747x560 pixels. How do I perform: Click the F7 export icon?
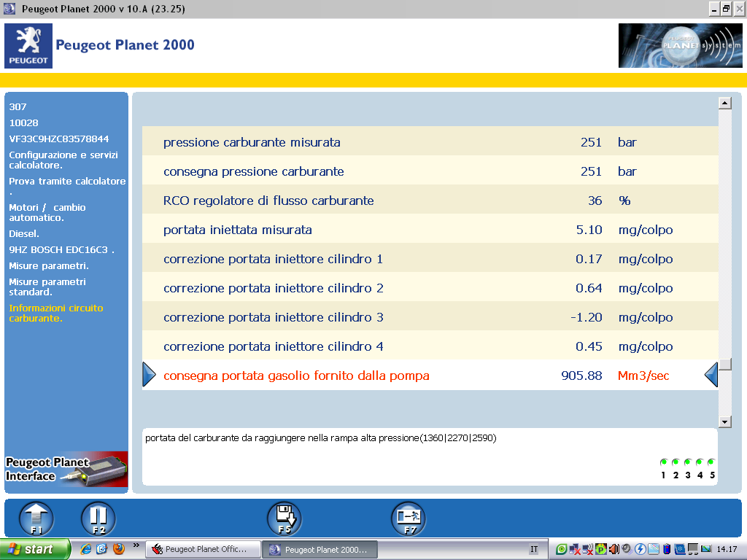408,518
